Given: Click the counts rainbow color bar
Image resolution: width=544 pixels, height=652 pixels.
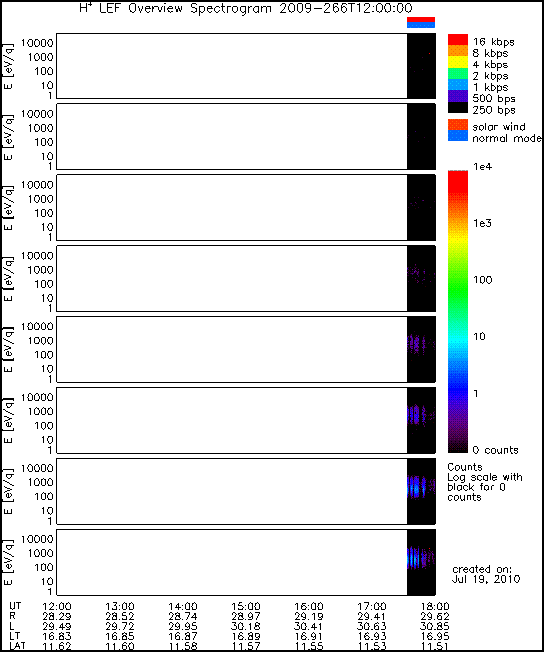Looking at the screenshot, I should pos(458,311).
